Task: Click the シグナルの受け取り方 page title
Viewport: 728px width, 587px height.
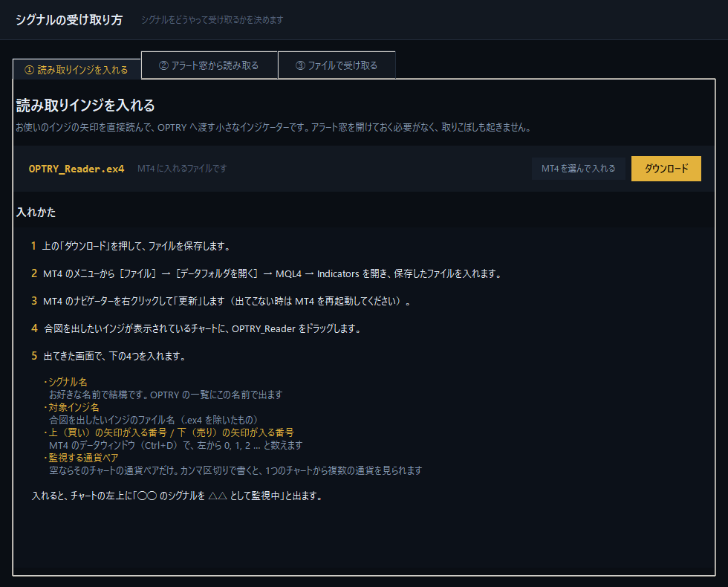Action: click(69, 20)
